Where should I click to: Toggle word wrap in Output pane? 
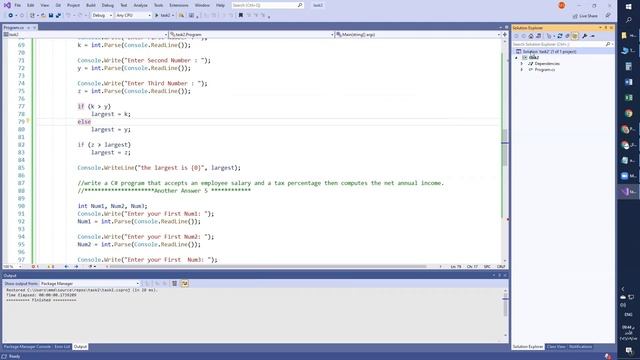(184, 283)
